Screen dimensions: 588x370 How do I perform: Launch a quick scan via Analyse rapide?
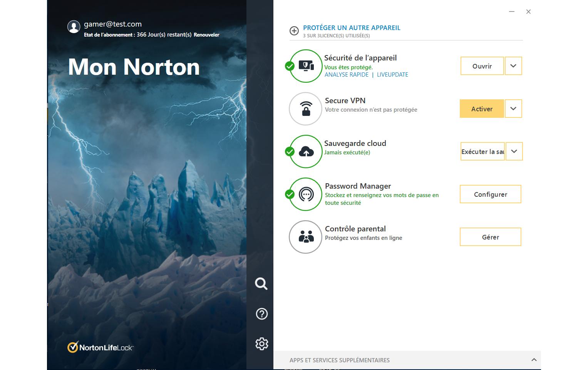(x=346, y=74)
